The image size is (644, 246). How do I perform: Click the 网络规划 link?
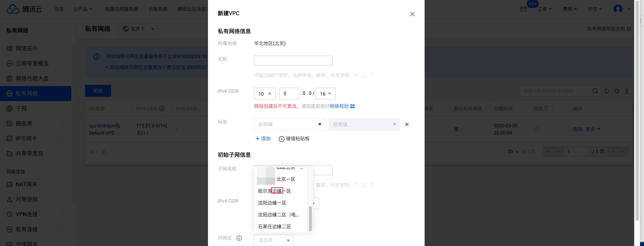(x=339, y=106)
